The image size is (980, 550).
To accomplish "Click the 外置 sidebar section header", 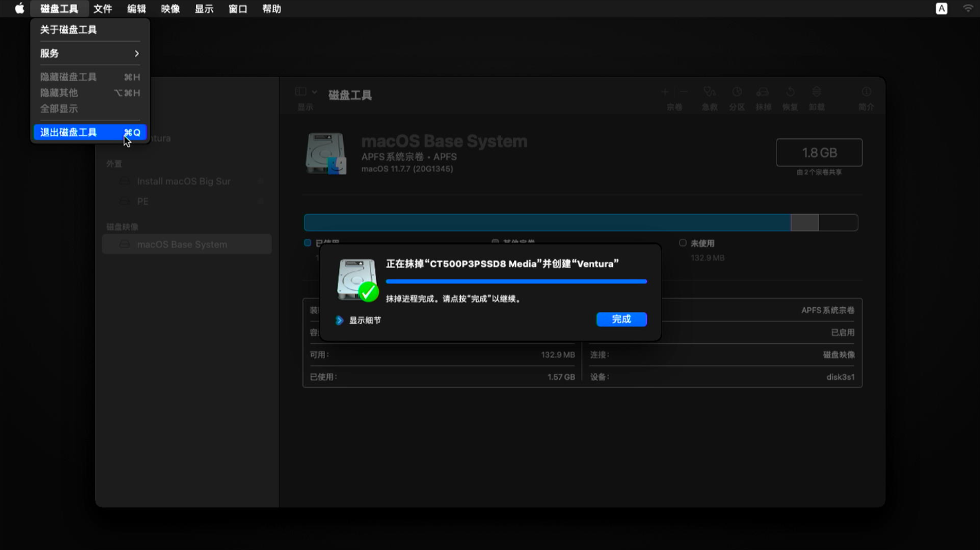I will click(x=114, y=164).
